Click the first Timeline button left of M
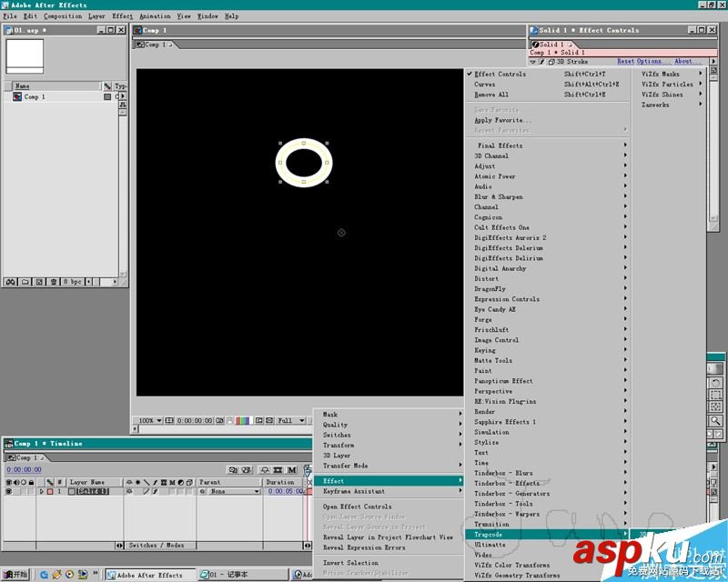728x582 pixels. coord(234,470)
